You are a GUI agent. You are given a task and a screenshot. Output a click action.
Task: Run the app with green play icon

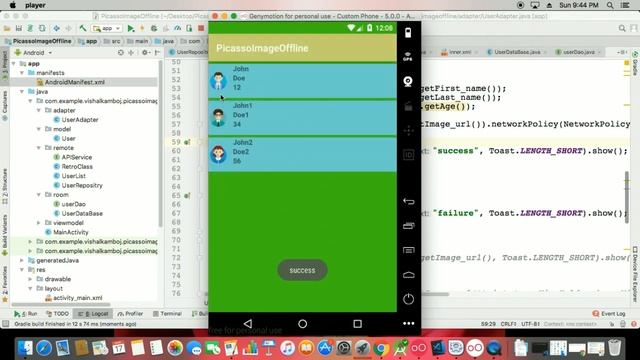131,28
